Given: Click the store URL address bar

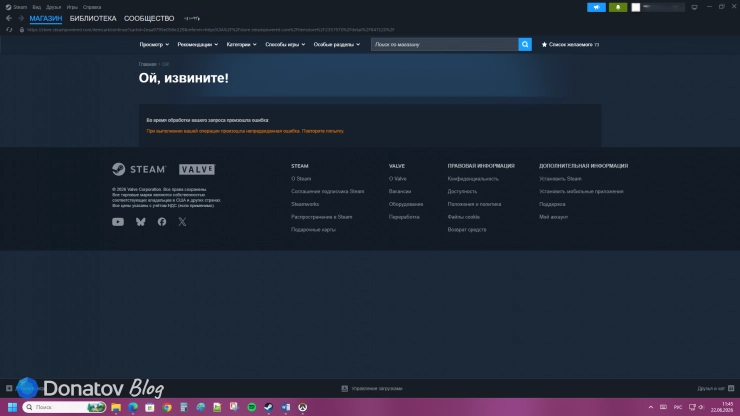Looking at the screenshot, I should pos(210,30).
